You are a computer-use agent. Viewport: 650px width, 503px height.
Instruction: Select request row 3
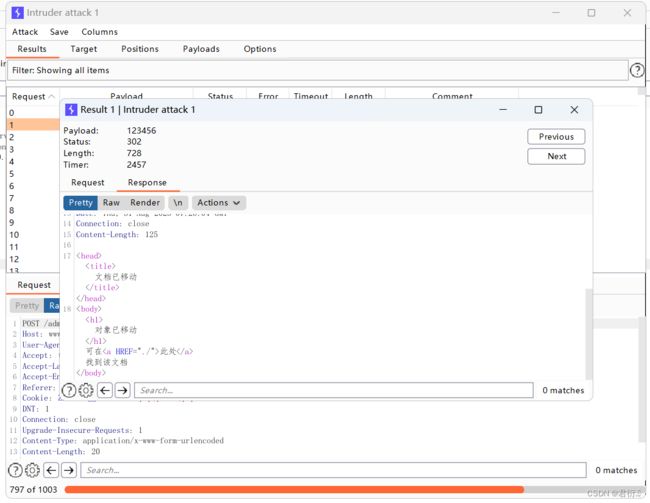click(x=33, y=149)
